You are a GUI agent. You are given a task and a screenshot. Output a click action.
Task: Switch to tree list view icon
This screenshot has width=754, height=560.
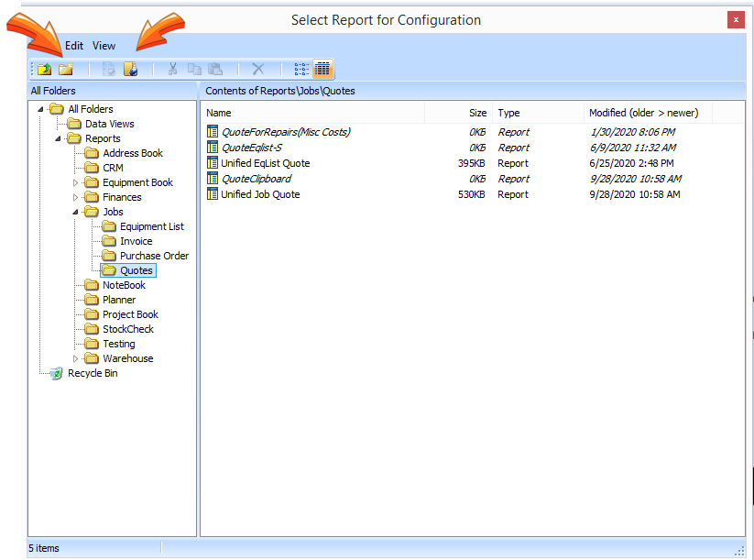(x=301, y=69)
